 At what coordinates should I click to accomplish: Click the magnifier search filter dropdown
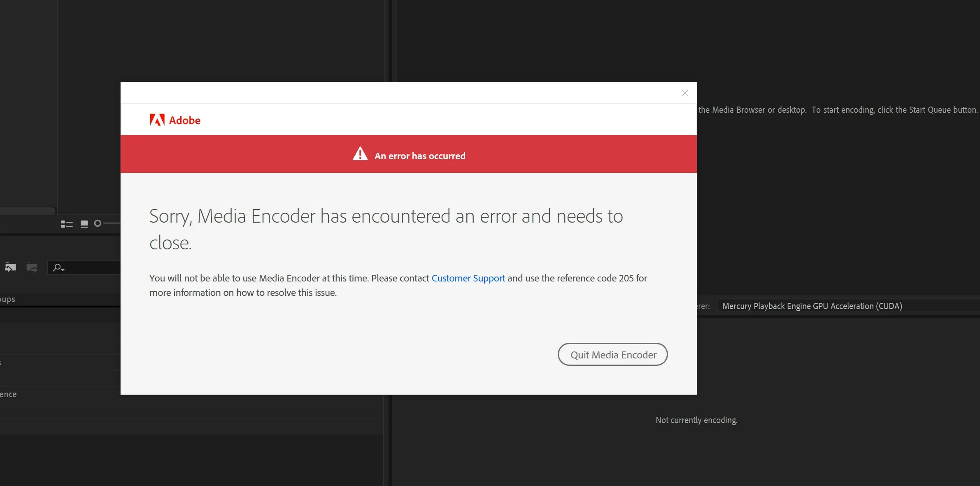(59, 268)
